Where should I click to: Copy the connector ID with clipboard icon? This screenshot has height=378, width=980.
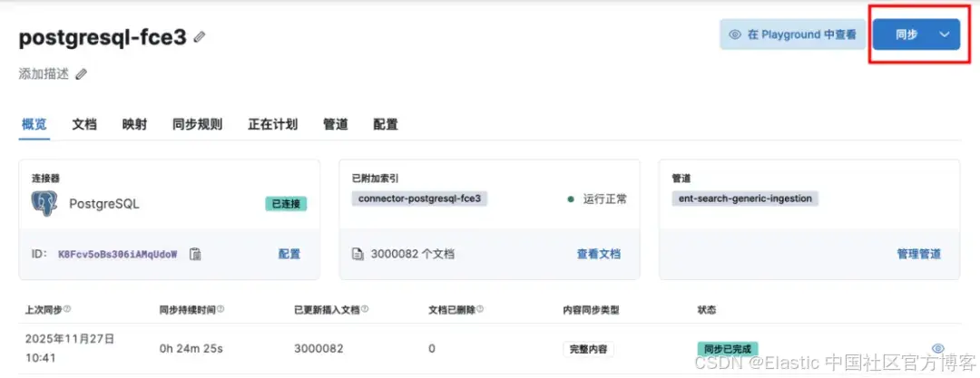click(x=195, y=254)
